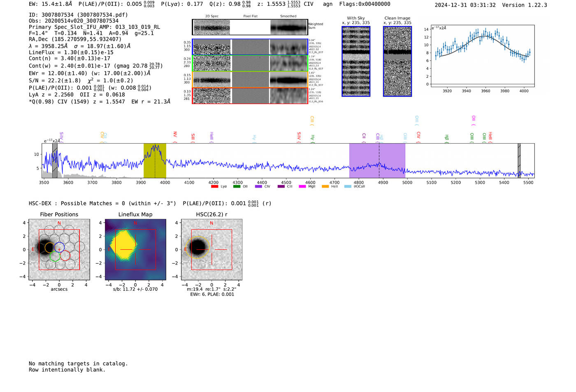Click the Primary Spec_Slot_IFU_AMP line
This screenshot has height=392, width=576.
click(x=94, y=27)
